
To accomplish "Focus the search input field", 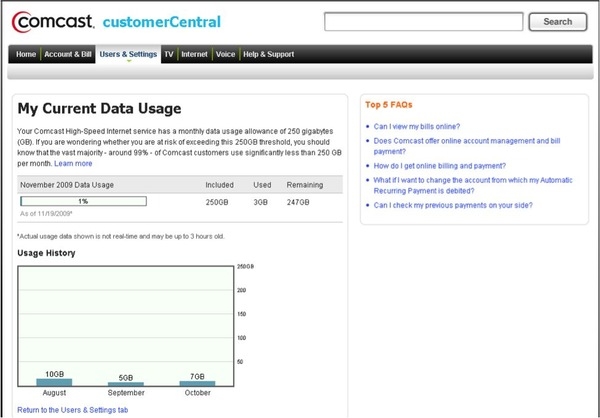I will [424, 22].
